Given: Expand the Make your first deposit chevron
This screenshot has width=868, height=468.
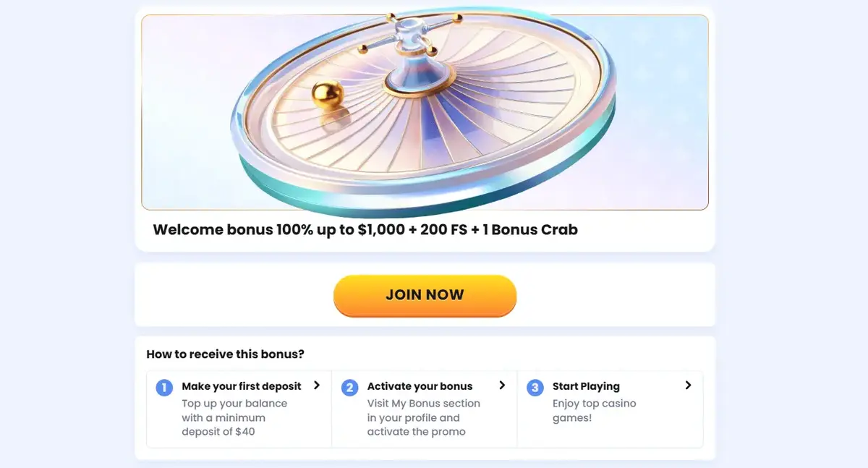Looking at the screenshot, I should click(x=317, y=386).
